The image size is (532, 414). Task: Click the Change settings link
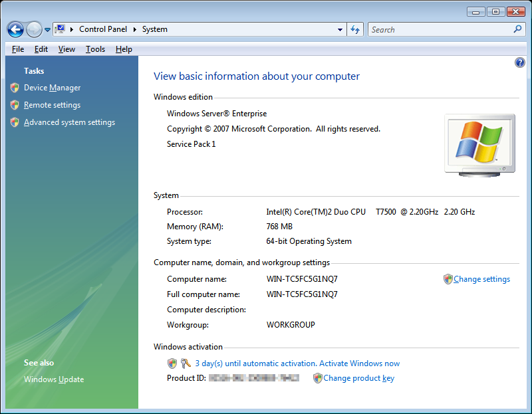click(481, 279)
